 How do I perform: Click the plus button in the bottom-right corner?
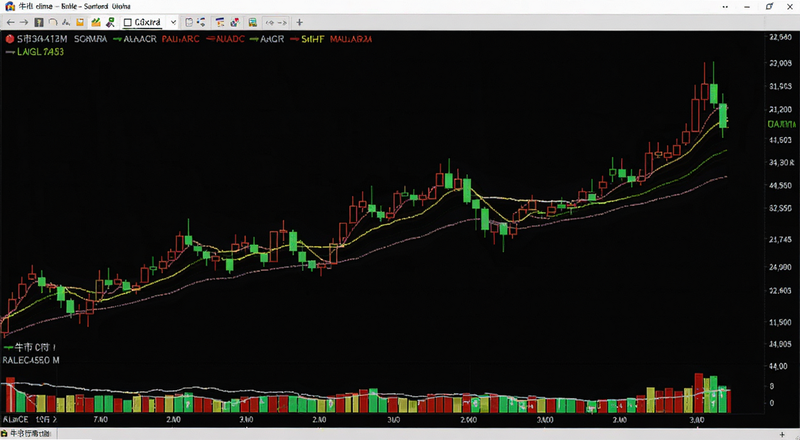click(782, 434)
